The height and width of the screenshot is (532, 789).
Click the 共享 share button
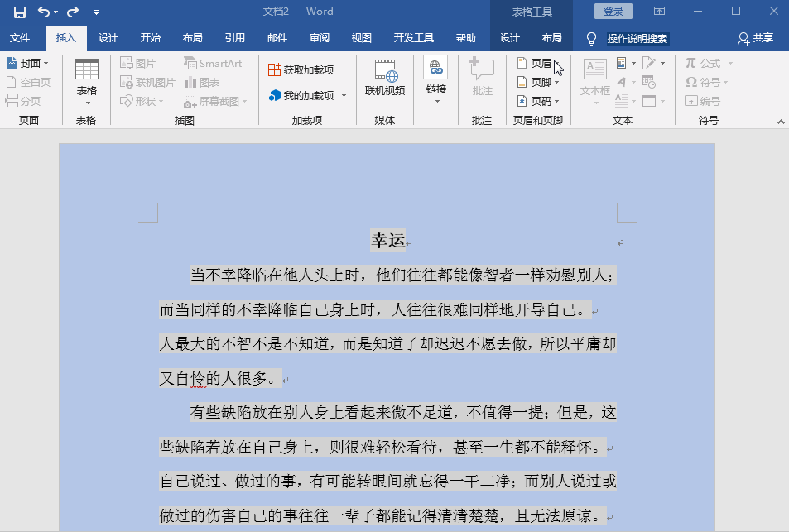[758, 38]
